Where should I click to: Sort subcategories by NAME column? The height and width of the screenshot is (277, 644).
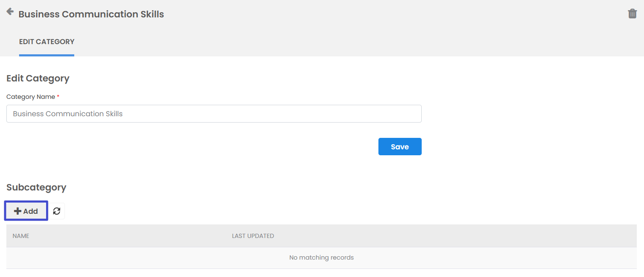point(21,236)
